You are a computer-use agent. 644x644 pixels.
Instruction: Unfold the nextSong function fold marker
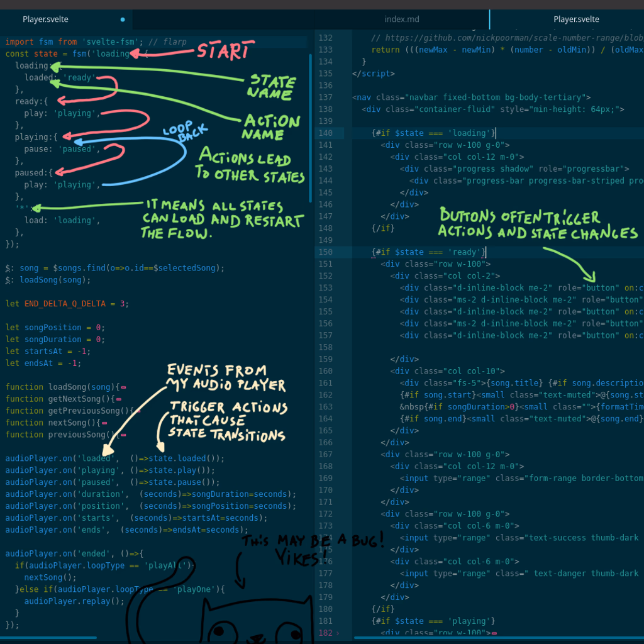coord(104,423)
